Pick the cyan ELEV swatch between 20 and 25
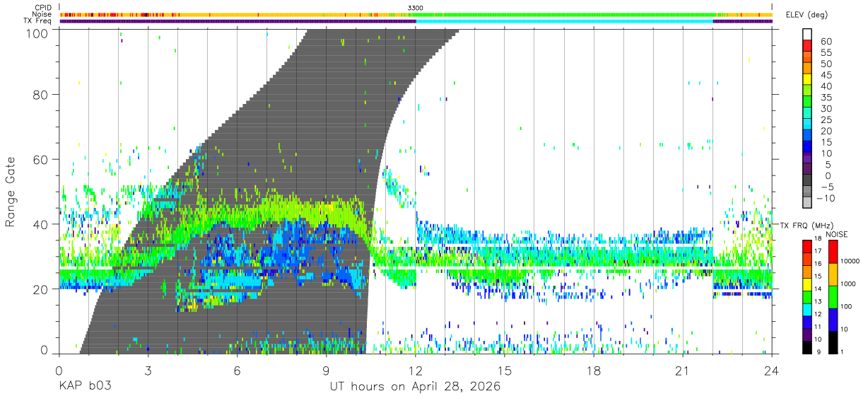Image resolution: width=868 pixels, height=401 pixels. tap(808, 125)
